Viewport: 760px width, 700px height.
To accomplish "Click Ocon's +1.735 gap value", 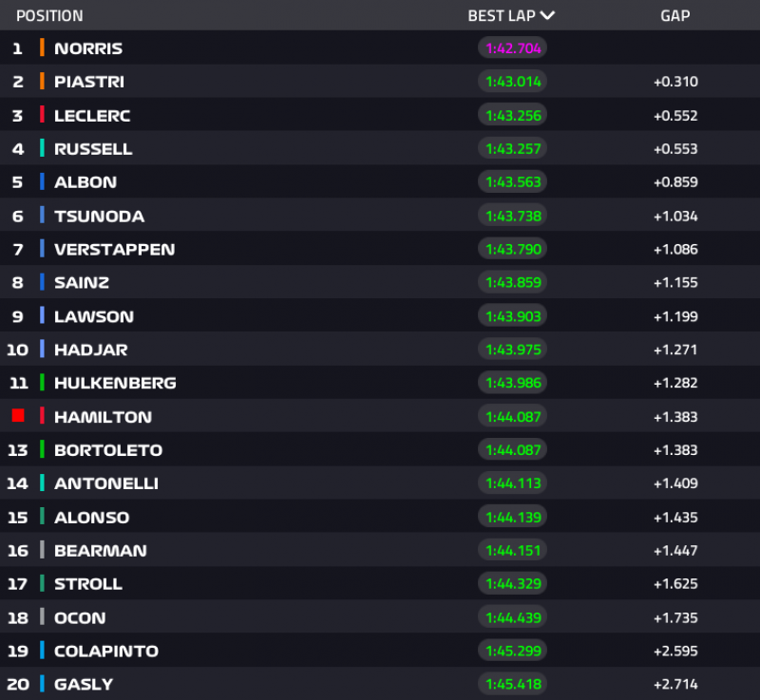I will click(x=675, y=617).
